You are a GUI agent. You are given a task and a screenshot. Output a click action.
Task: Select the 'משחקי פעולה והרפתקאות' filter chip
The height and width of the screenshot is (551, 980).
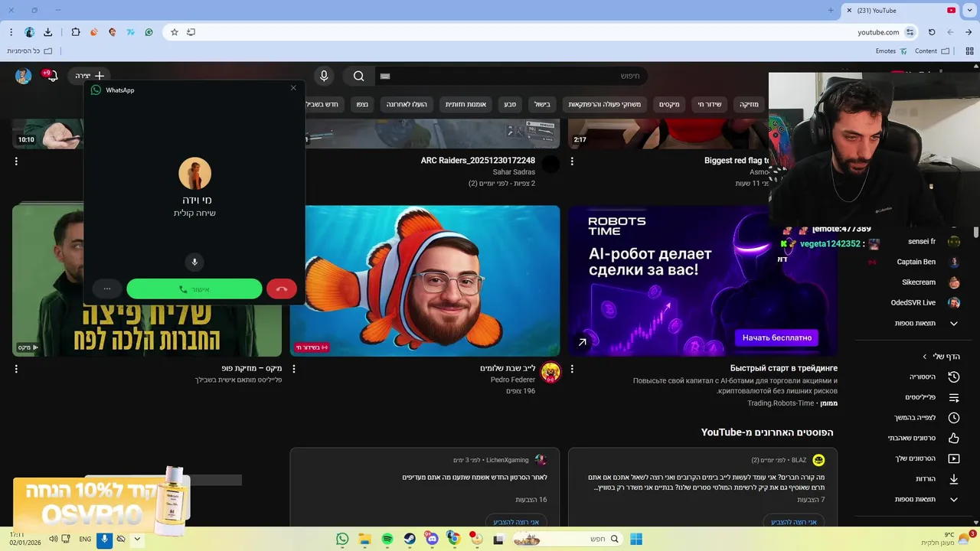[x=604, y=104]
